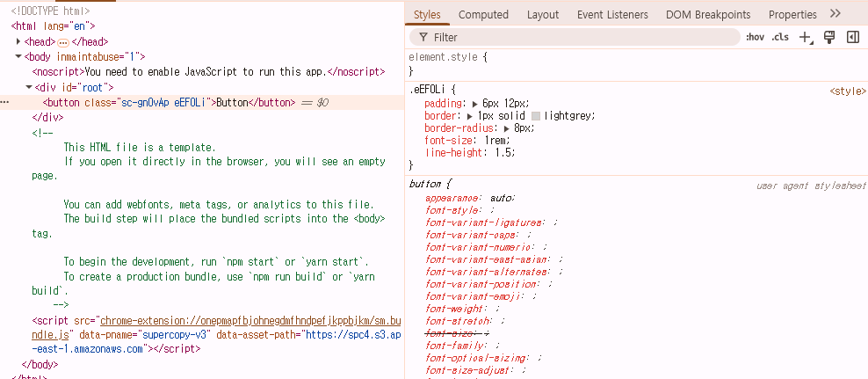The height and width of the screenshot is (379, 868).
Task: Select the DOCTYPE html row
Action: [x=50, y=11]
